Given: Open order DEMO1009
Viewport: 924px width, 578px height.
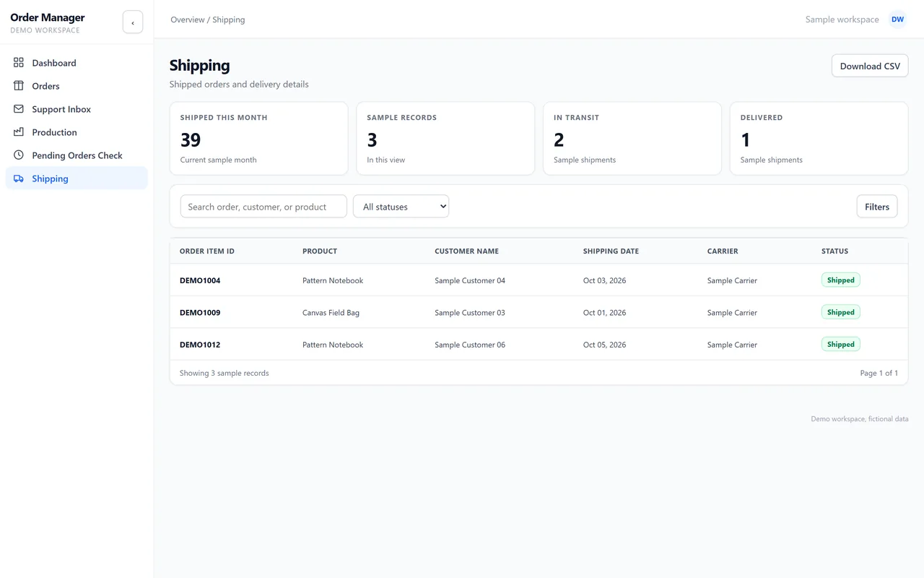Looking at the screenshot, I should [x=200, y=313].
